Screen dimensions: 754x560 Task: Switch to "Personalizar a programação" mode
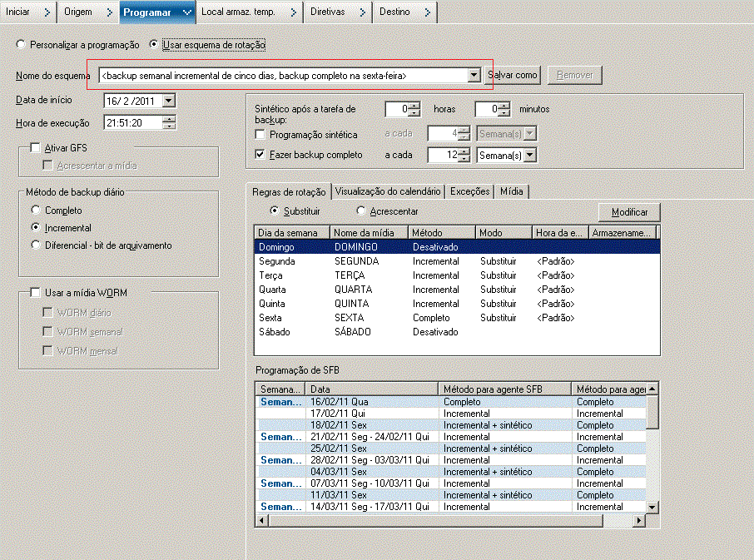tap(20, 46)
